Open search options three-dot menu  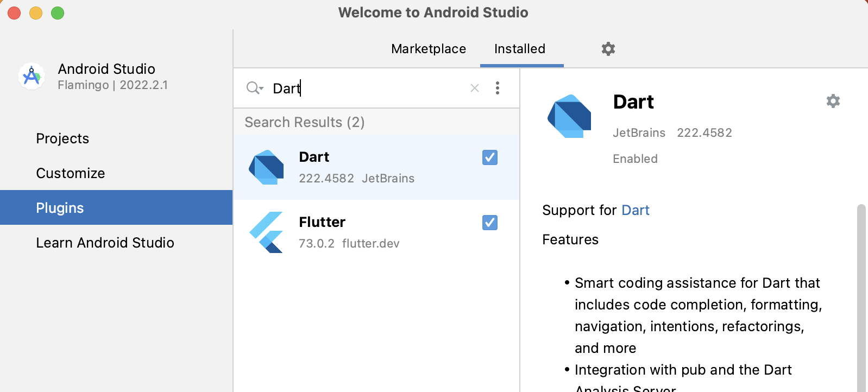498,88
